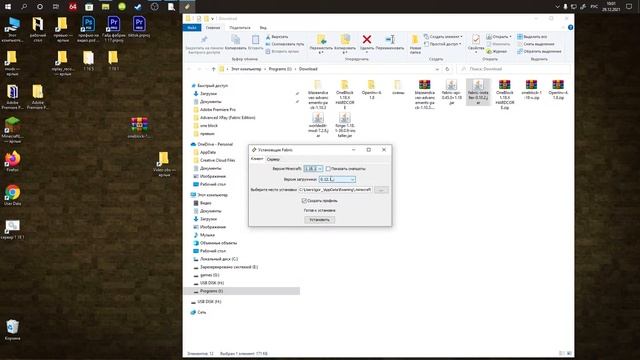The width and height of the screenshot is (640, 360).
Task: Click the Копировать icon in Clipboard group
Action: point(236,40)
